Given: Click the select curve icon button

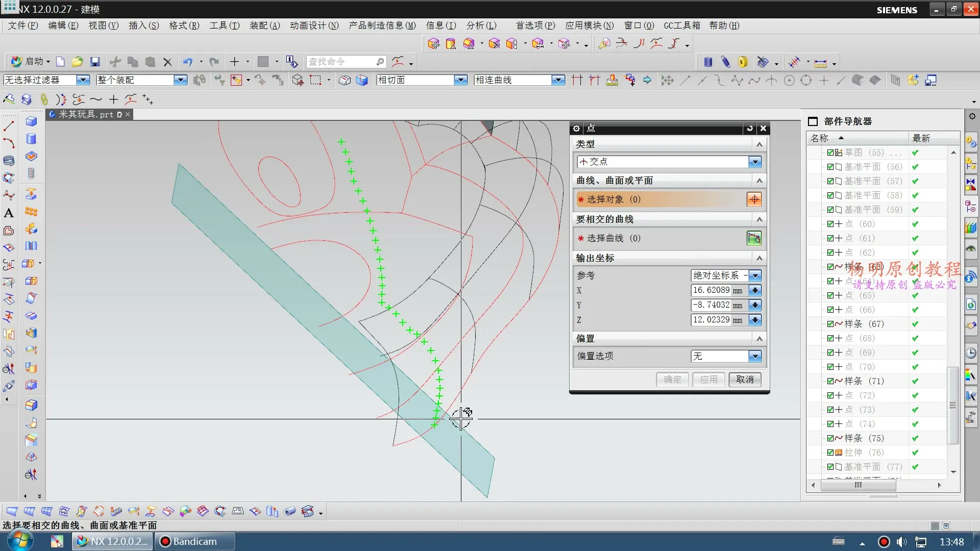Looking at the screenshot, I should coord(754,238).
